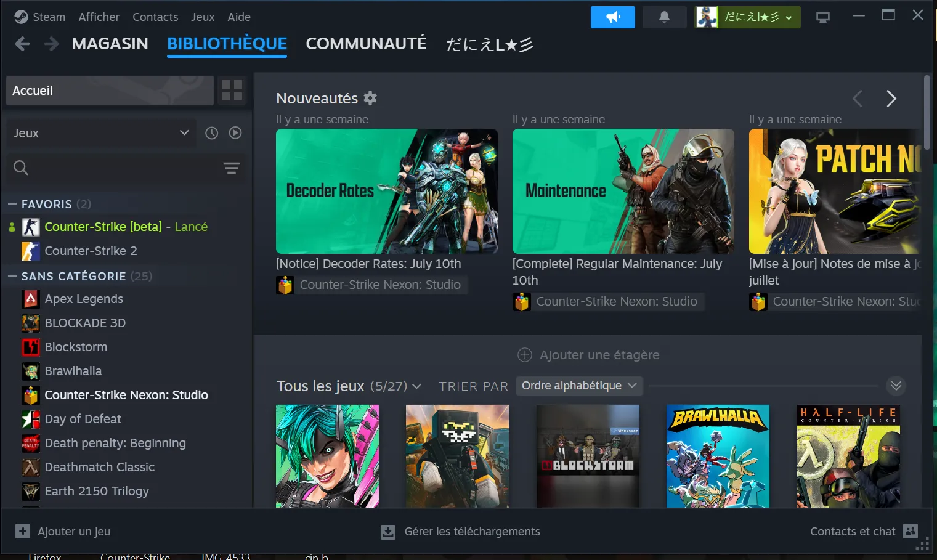
Task: Open the Half-Life Counter-Strike game cover
Action: pos(848,456)
